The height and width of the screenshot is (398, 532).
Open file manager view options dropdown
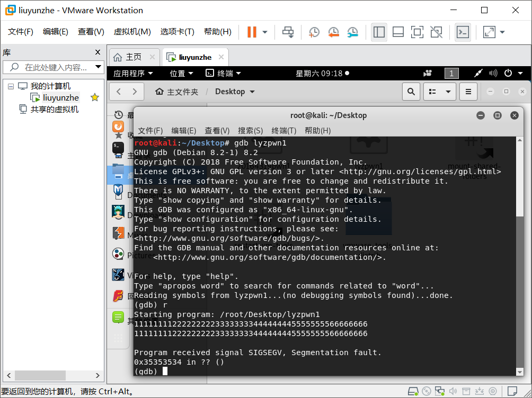click(x=448, y=92)
